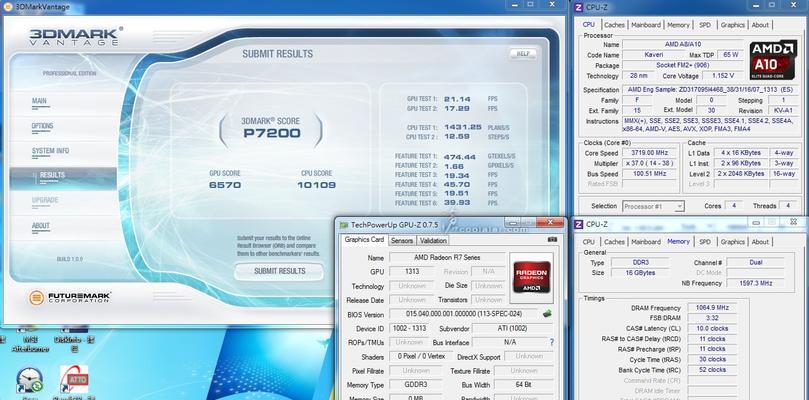The height and width of the screenshot is (400, 809).
Task: Click GPU TEST 1 result 21.14 FPS
Action: click(x=457, y=99)
